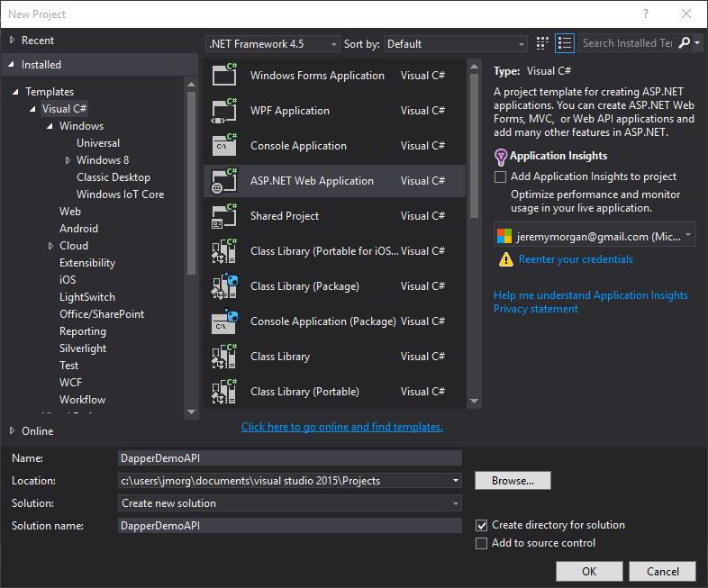Select Universal under Windows

coord(98,143)
